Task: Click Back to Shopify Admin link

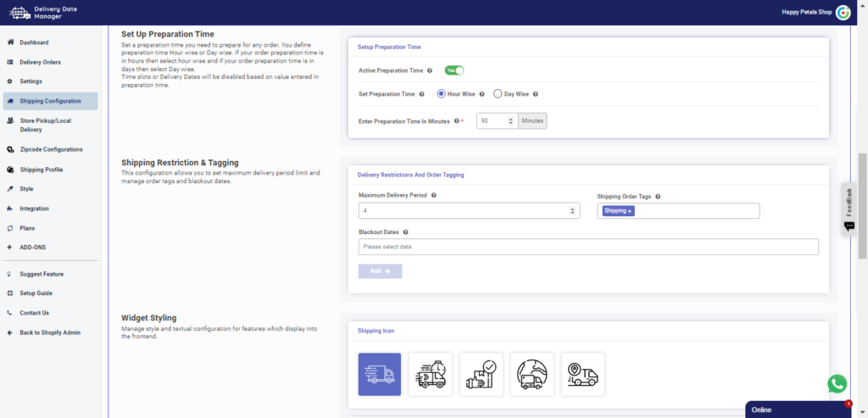Action: 50,332
